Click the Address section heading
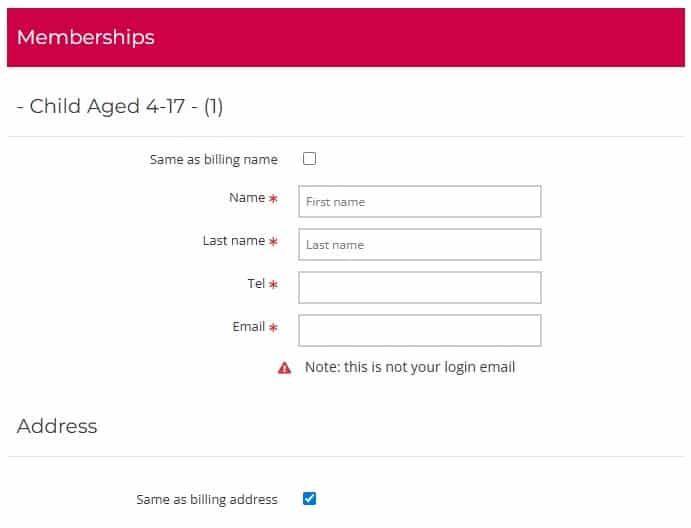The image size is (691, 528). tap(57, 426)
